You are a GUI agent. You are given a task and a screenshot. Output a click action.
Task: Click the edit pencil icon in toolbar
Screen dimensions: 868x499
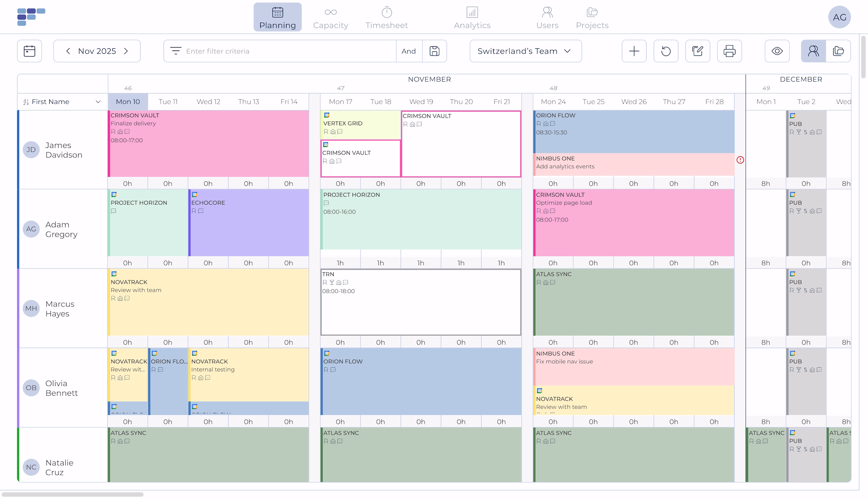click(698, 51)
